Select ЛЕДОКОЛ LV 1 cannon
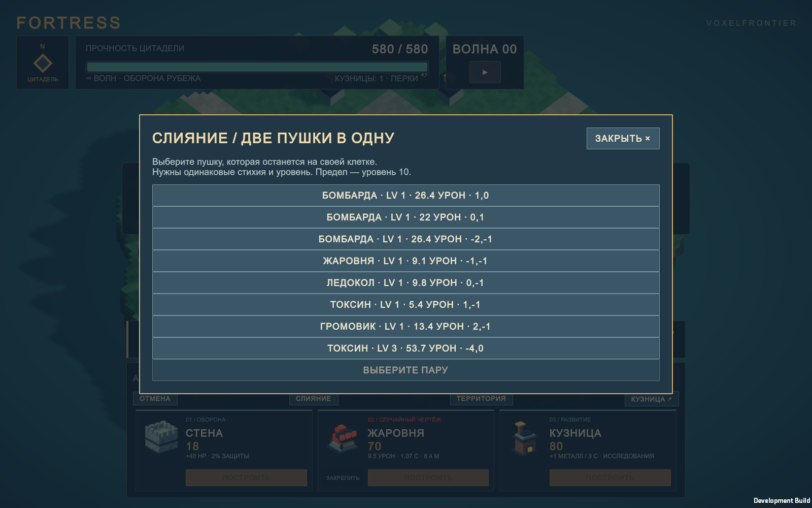This screenshot has height=508, width=812. (x=405, y=283)
